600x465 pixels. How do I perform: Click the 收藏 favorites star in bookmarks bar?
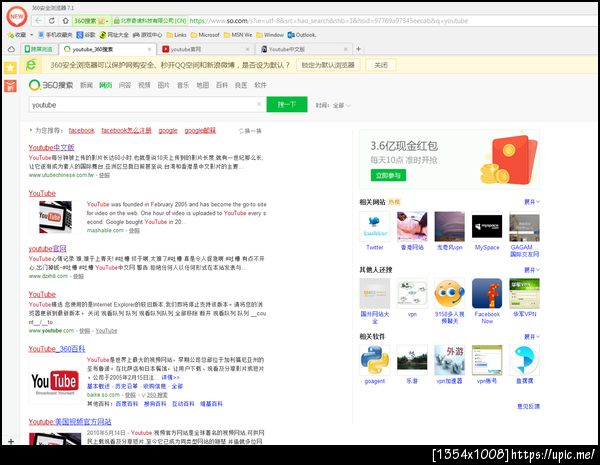(17, 35)
